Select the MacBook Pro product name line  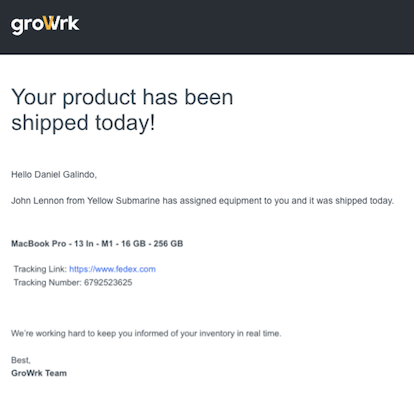pyautogui.click(x=97, y=244)
